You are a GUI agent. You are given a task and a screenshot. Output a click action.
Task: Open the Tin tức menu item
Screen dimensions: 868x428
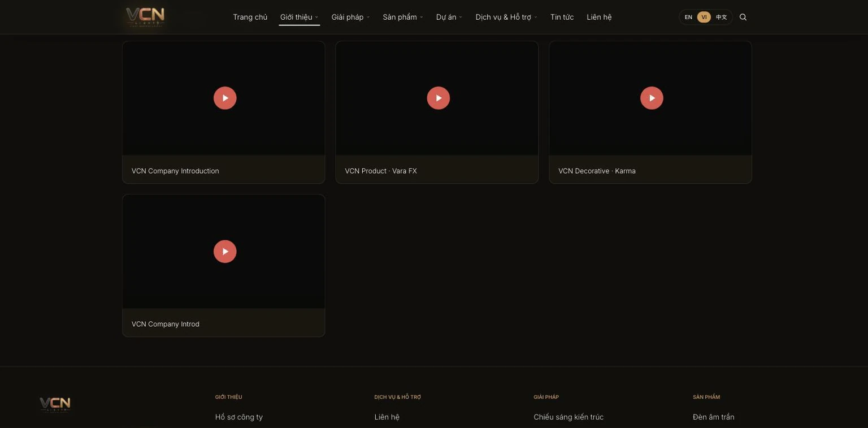pyautogui.click(x=562, y=17)
